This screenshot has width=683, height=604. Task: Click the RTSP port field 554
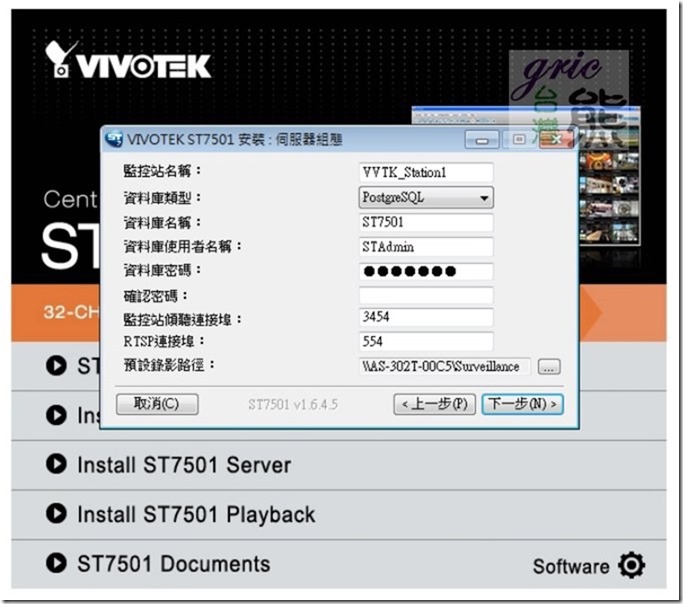click(x=426, y=341)
